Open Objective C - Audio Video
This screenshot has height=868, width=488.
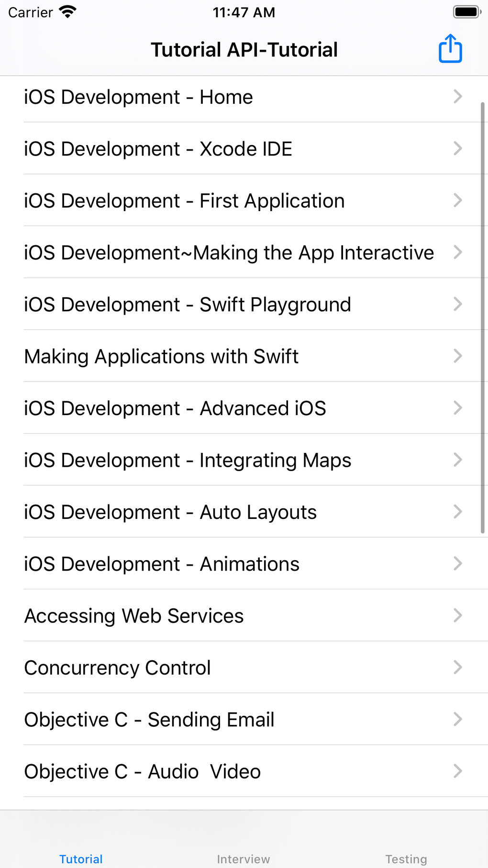point(143,772)
